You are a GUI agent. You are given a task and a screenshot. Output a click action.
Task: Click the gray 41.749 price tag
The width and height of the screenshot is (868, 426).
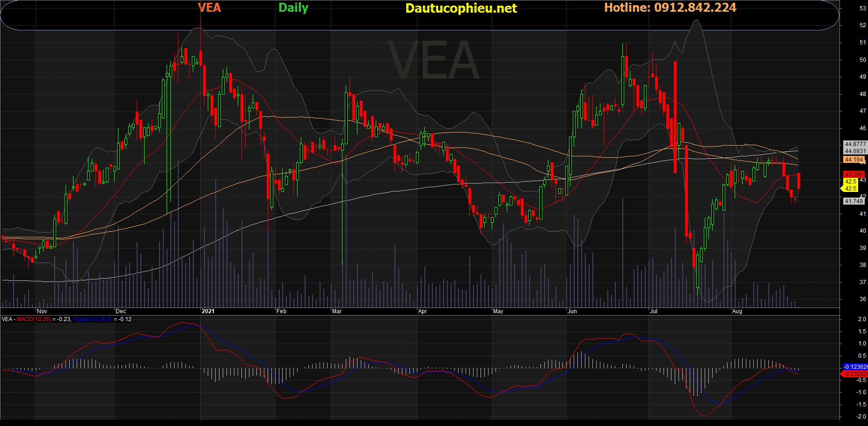(x=854, y=201)
